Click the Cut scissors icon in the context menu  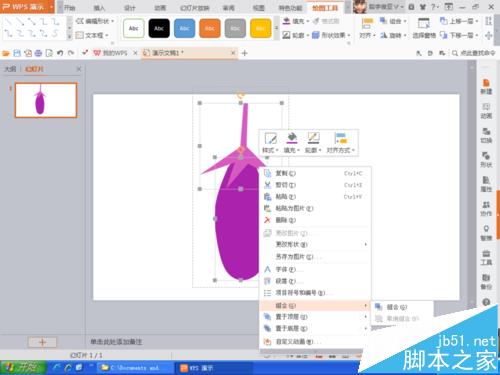pos(267,185)
